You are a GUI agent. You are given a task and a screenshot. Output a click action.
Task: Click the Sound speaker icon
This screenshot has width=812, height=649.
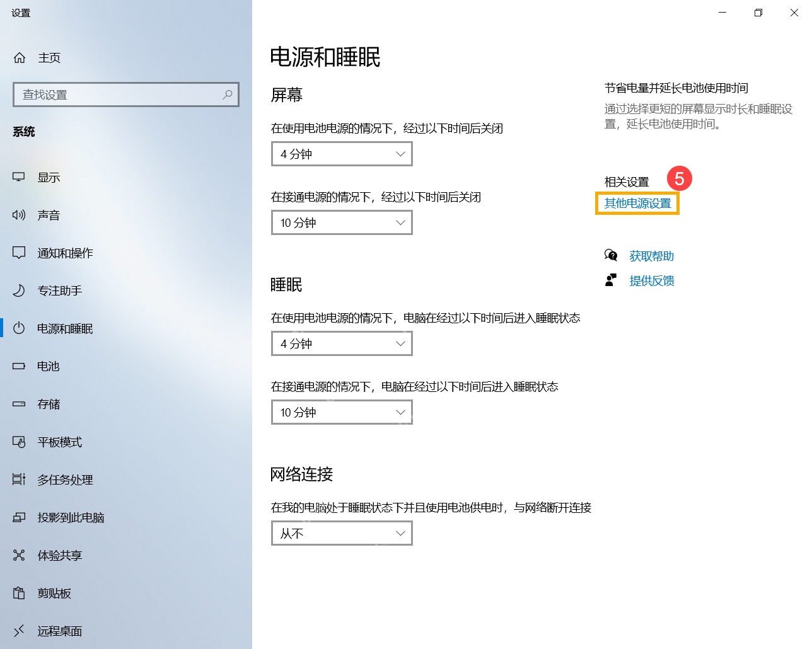[x=19, y=215]
